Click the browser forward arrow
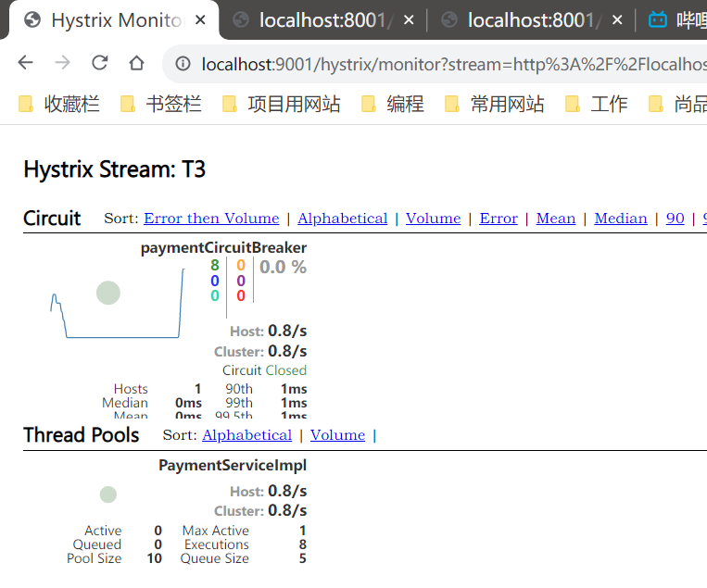 click(63, 63)
